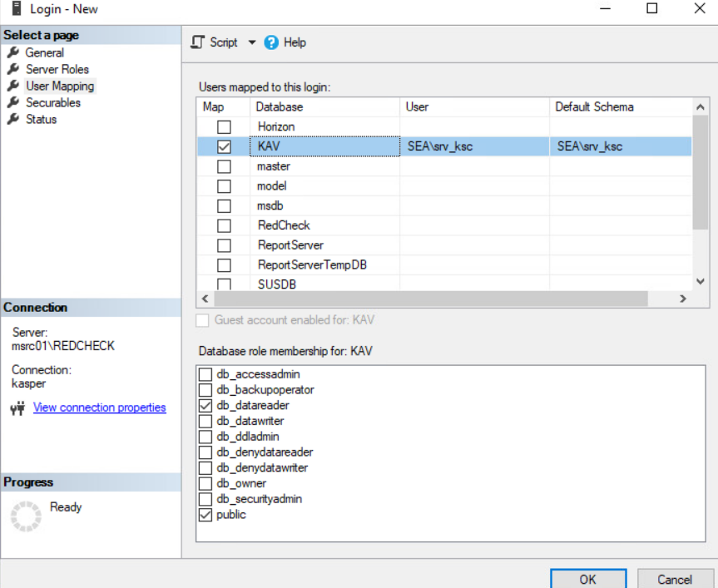Click the icon beside View connection properties
The height and width of the screenshot is (588, 718).
click(17, 407)
